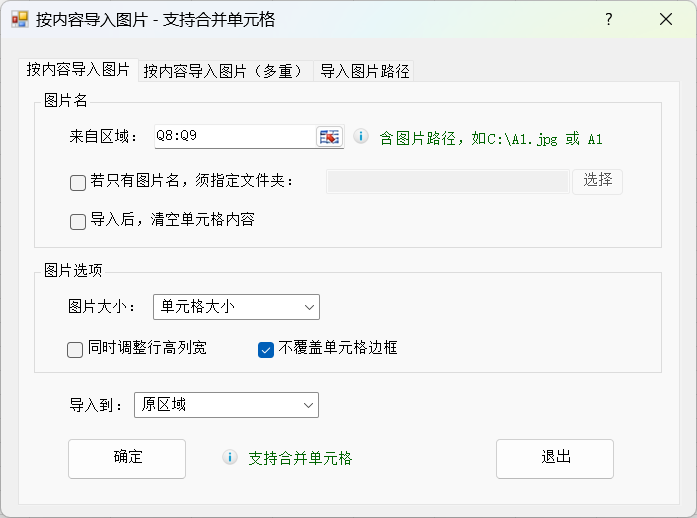Click the 退出 button
The image size is (697, 518).
coord(555,458)
